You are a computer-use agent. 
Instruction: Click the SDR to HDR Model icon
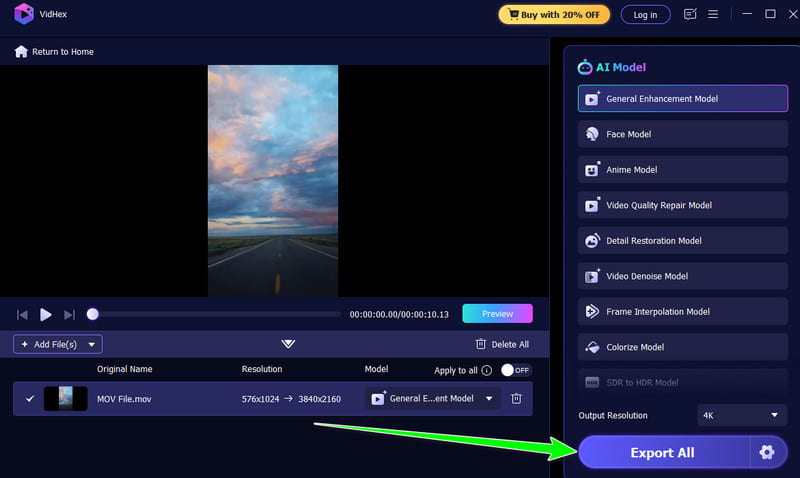[x=592, y=382]
